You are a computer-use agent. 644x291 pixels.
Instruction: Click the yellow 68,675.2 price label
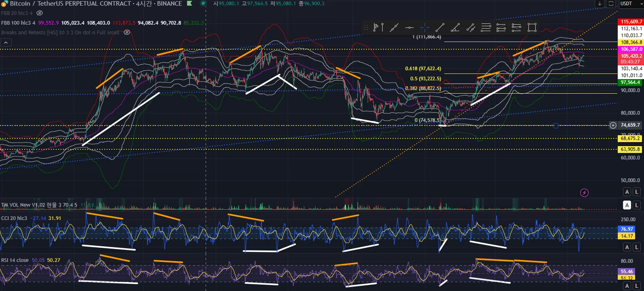(631, 138)
